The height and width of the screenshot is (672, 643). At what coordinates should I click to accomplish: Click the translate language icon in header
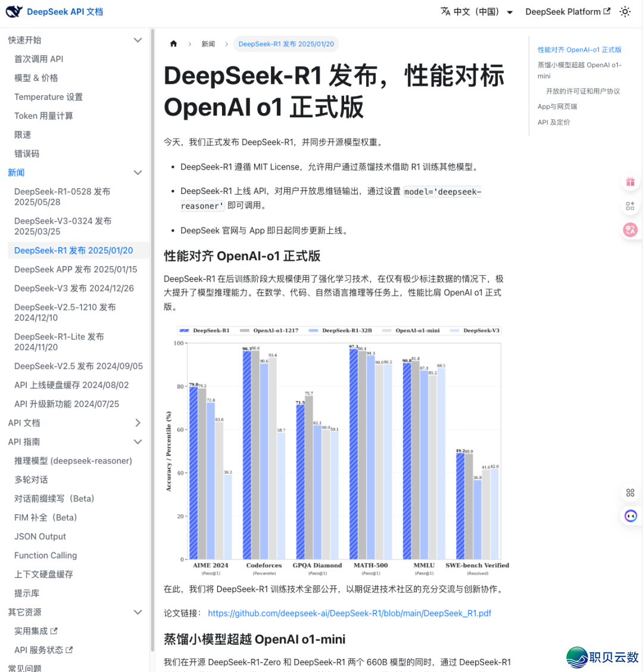(x=445, y=11)
